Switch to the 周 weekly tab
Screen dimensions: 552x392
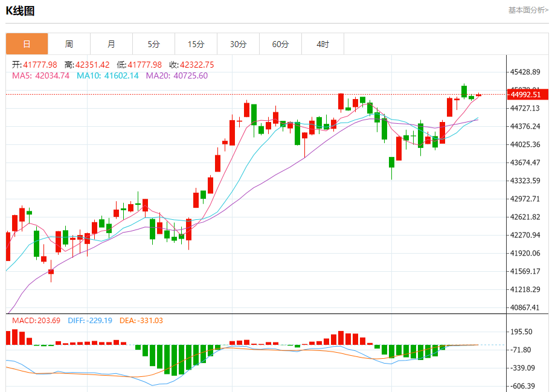coord(69,44)
